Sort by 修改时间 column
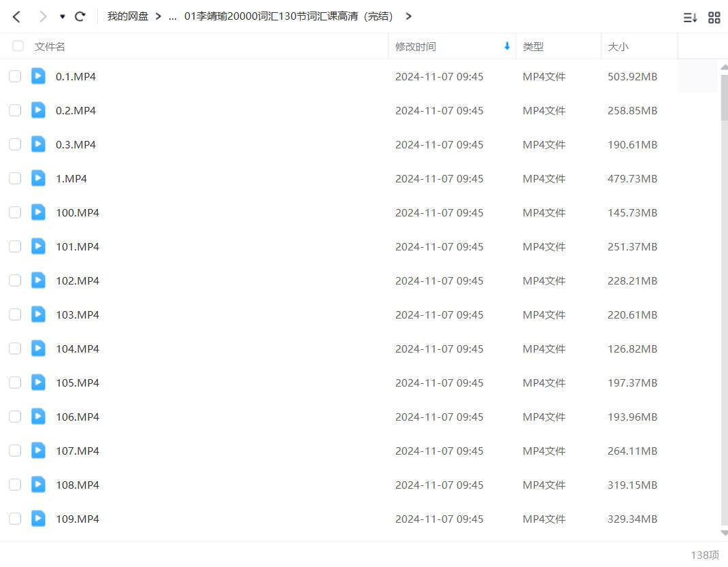 (x=416, y=46)
